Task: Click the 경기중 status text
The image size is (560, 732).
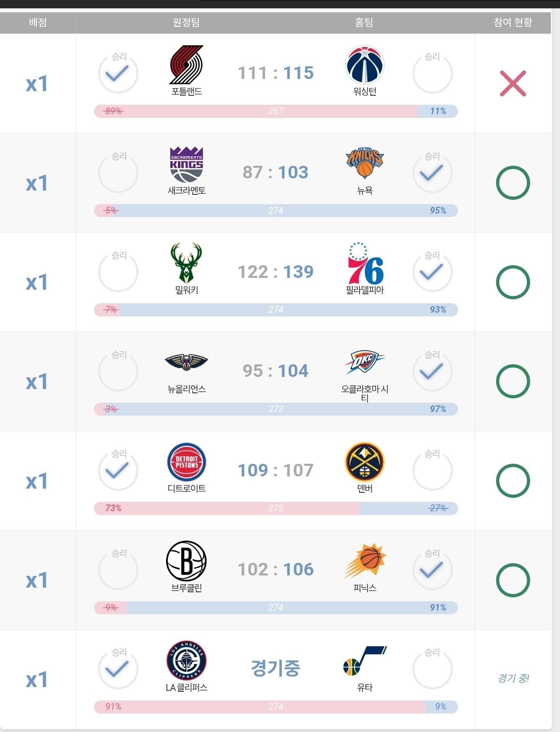Action: [276, 668]
